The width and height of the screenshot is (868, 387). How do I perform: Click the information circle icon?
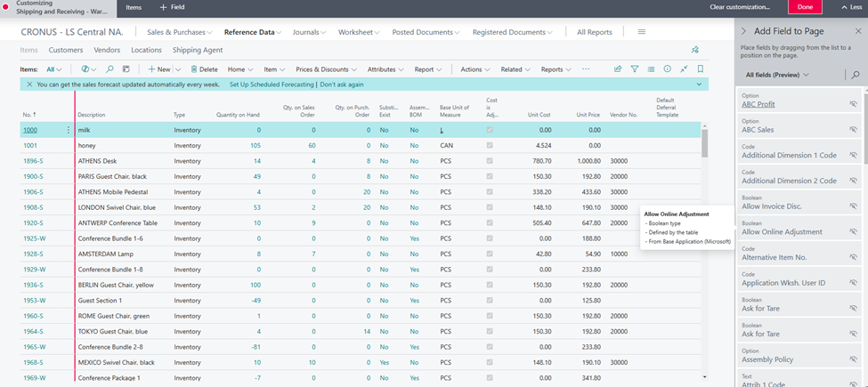coord(668,69)
